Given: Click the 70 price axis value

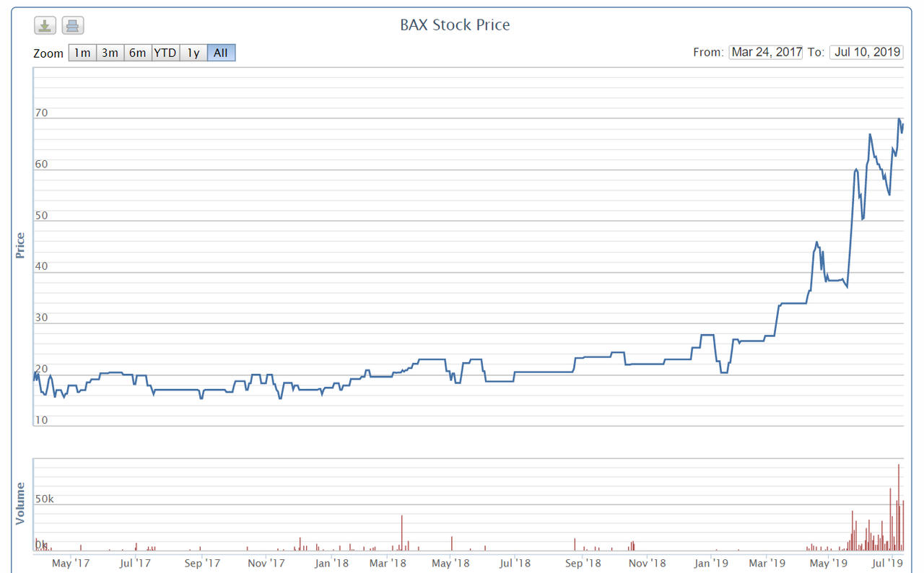Looking at the screenshot, I should tap(41, 113).
